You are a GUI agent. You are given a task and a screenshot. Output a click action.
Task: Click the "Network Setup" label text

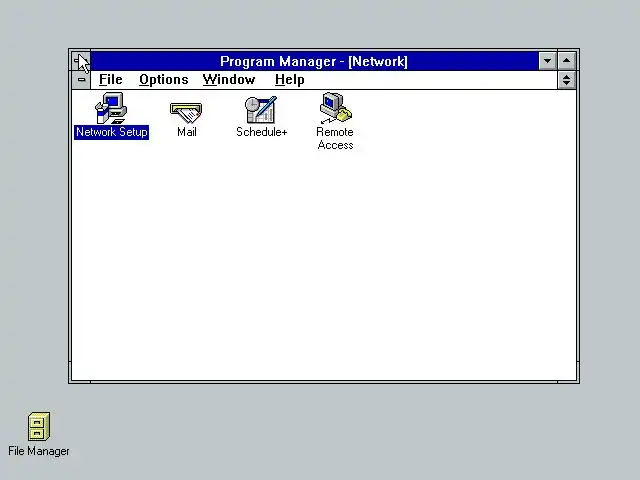(x=111, y=132)
